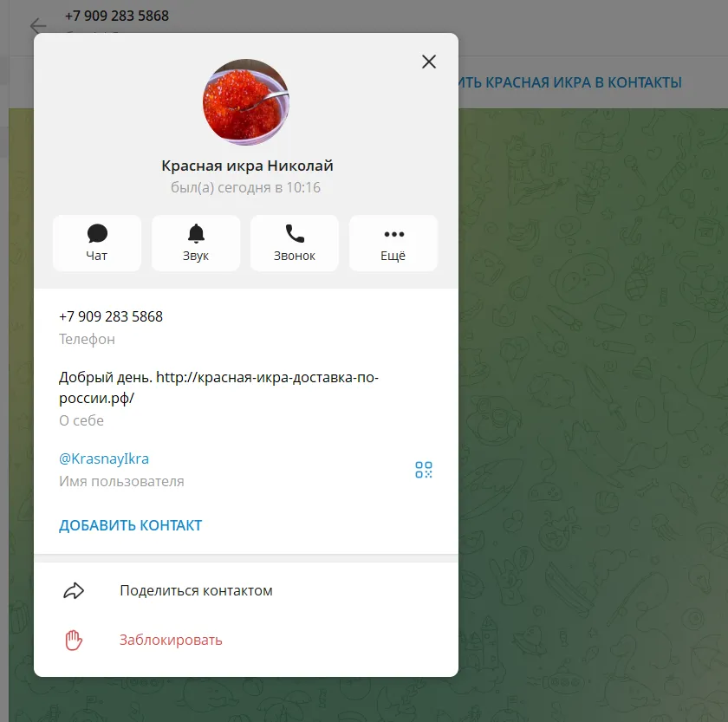Screen dimensions: 728x722
Task: Show QR code for the username
Action: coord(424,470)
